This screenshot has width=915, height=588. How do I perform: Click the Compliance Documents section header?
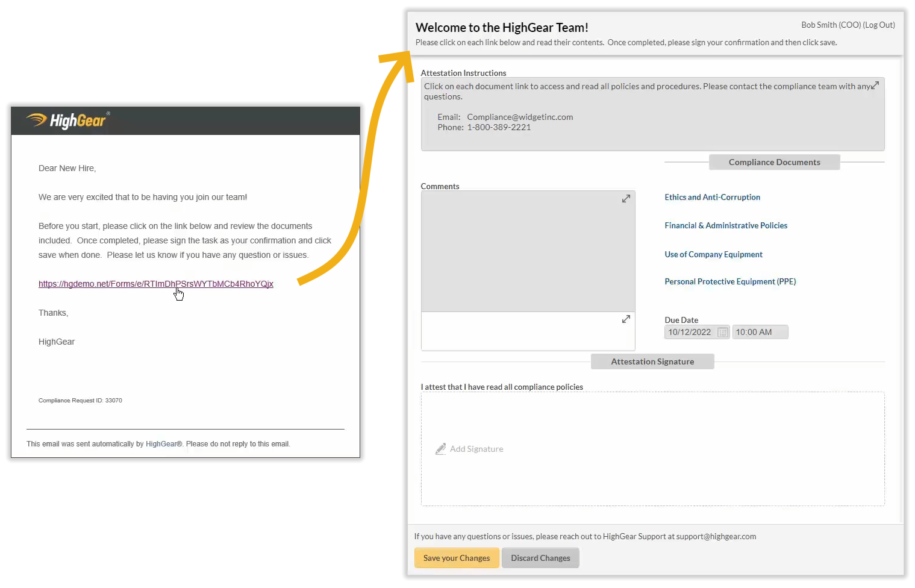[x=774, y=162]
